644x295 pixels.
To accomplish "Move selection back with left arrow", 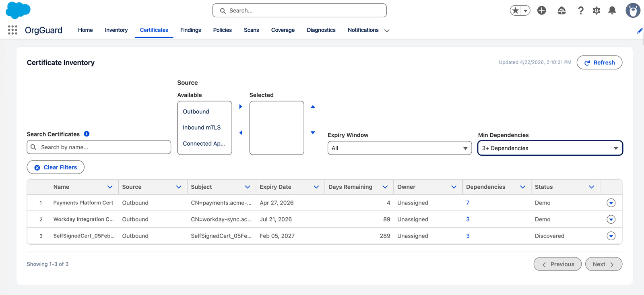I will click(241, 133).
